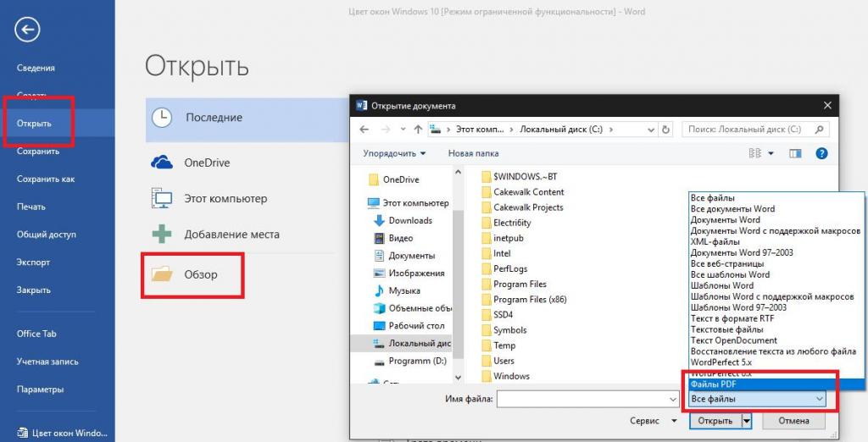Viewport: 868px width, 442px height.
Task: Open the Сведения backstage tab
Action: click(36, 68)
